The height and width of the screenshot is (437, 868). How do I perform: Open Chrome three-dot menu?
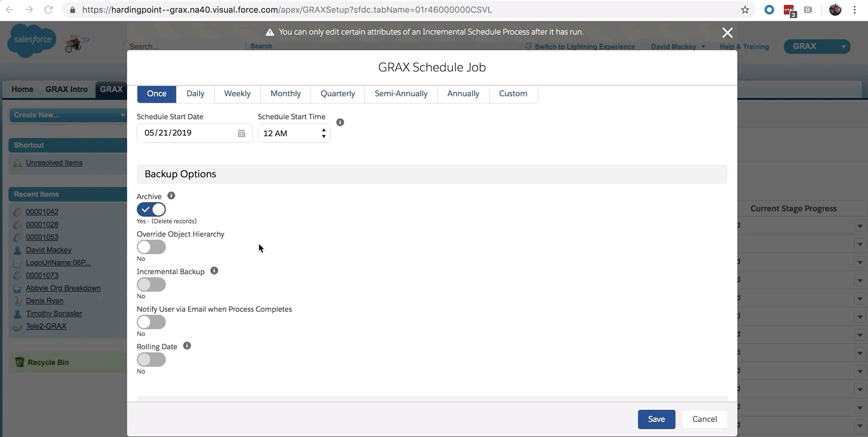[855, 10]
